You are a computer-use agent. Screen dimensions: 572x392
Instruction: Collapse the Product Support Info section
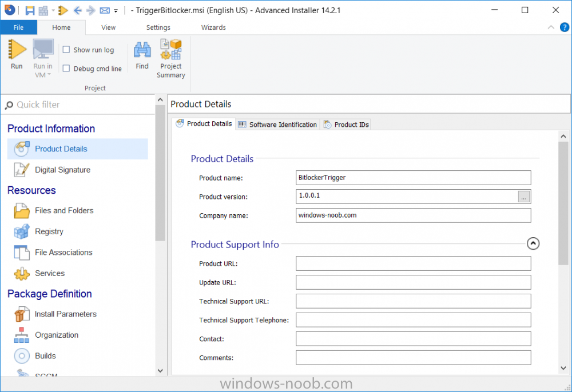(533, 244)
